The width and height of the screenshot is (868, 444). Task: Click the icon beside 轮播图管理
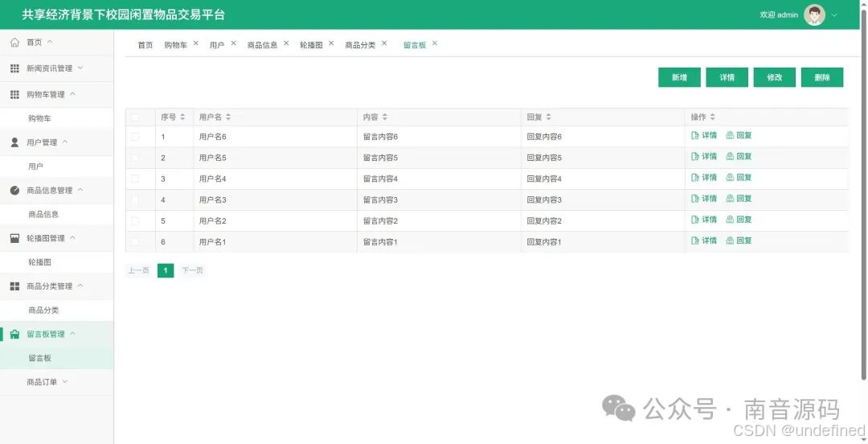pyautogui.click(x=15, y=238)
